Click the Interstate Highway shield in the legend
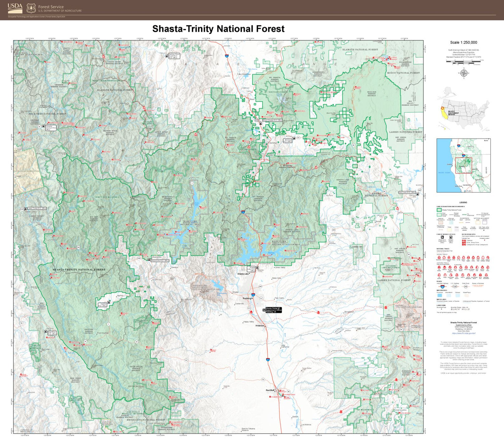This screenshot has height=447, width=504. (x=442, y=287)
